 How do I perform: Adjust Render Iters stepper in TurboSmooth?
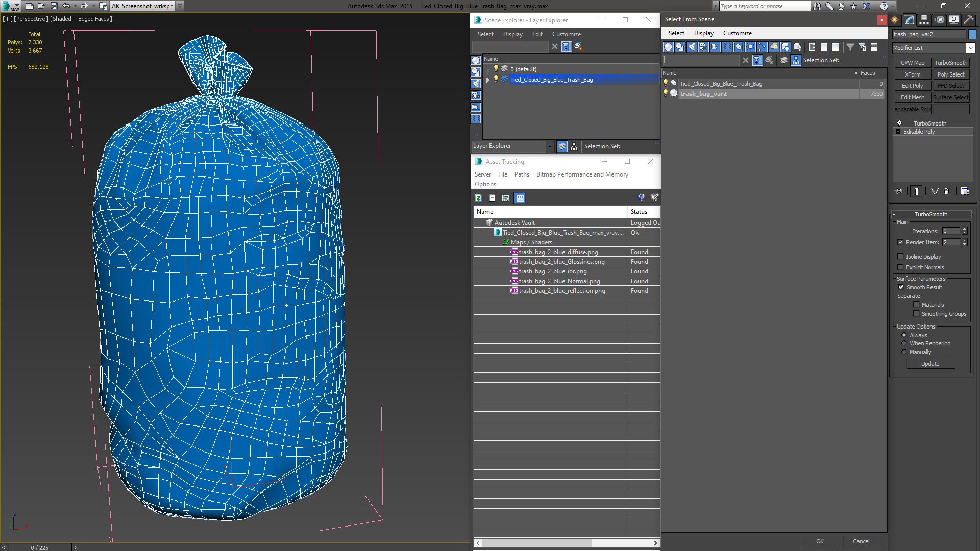click(965, 242)
